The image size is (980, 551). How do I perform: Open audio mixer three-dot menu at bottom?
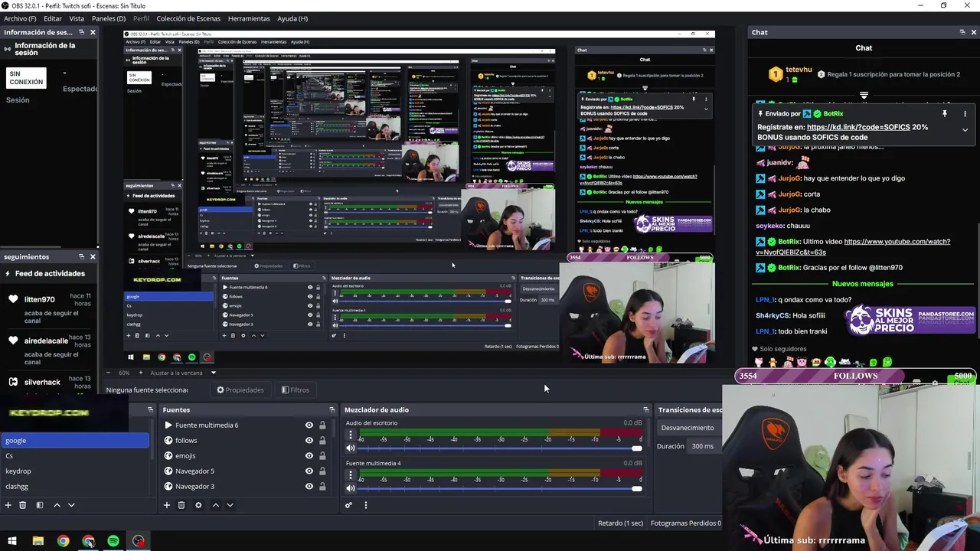pyautogui.click(x=365, y=505)
